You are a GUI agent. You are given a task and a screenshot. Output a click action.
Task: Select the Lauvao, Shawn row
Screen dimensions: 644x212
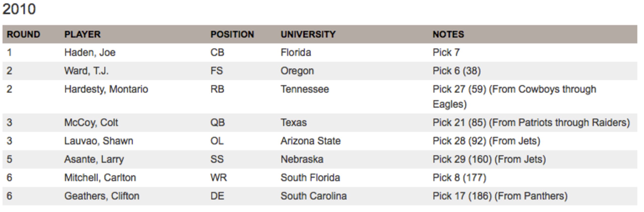pyautogui.click(x=320, y=141)
